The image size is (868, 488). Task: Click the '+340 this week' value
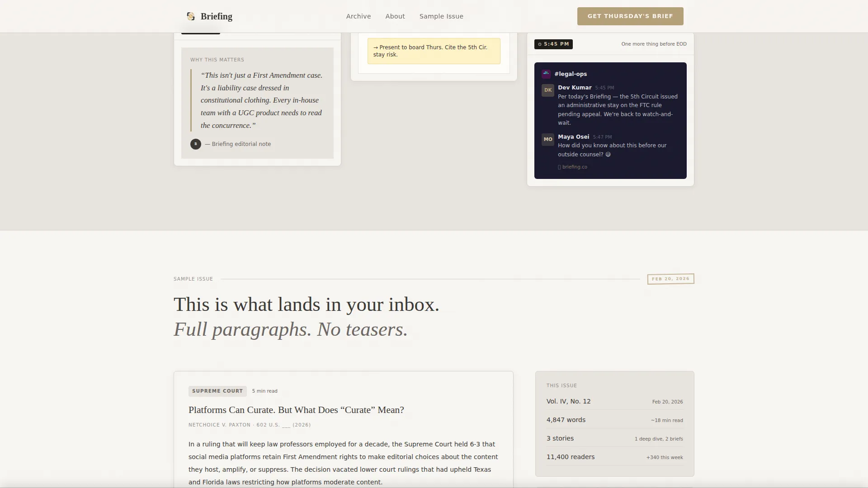[x=665, y=457]
